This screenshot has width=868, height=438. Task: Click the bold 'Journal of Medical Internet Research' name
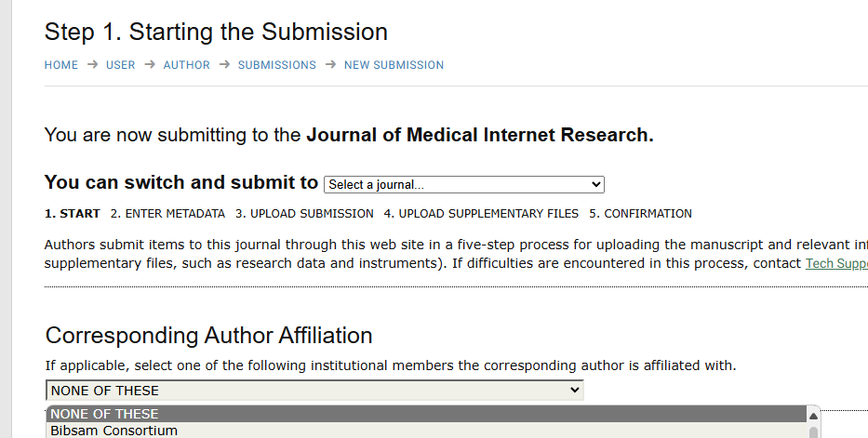[x=477, y=135]
